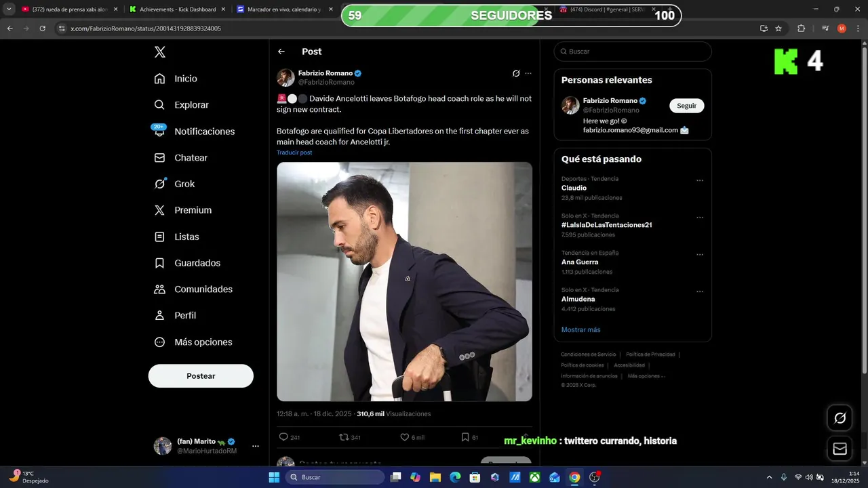Open Inicio home from the sidebar
868x488 pixels.
tap(176, 79)
